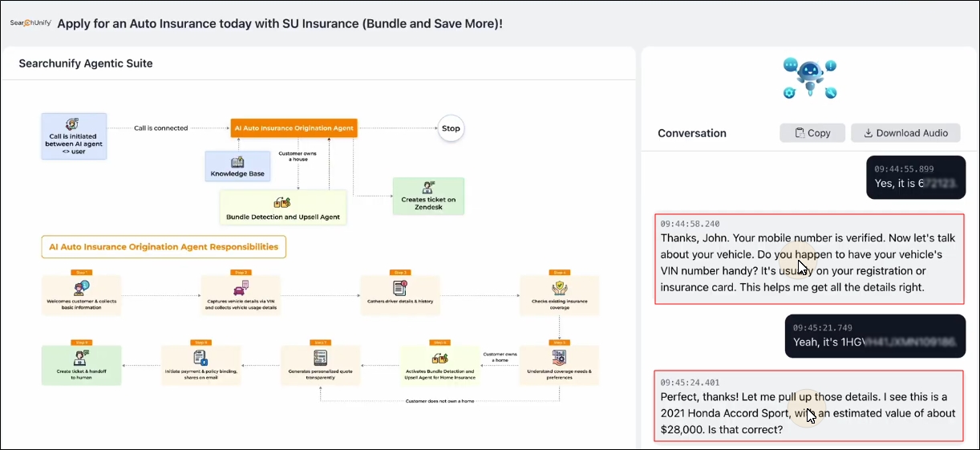980x450 pixels.
Task: Click the call initiated headset icon
Action: [73, 125]
